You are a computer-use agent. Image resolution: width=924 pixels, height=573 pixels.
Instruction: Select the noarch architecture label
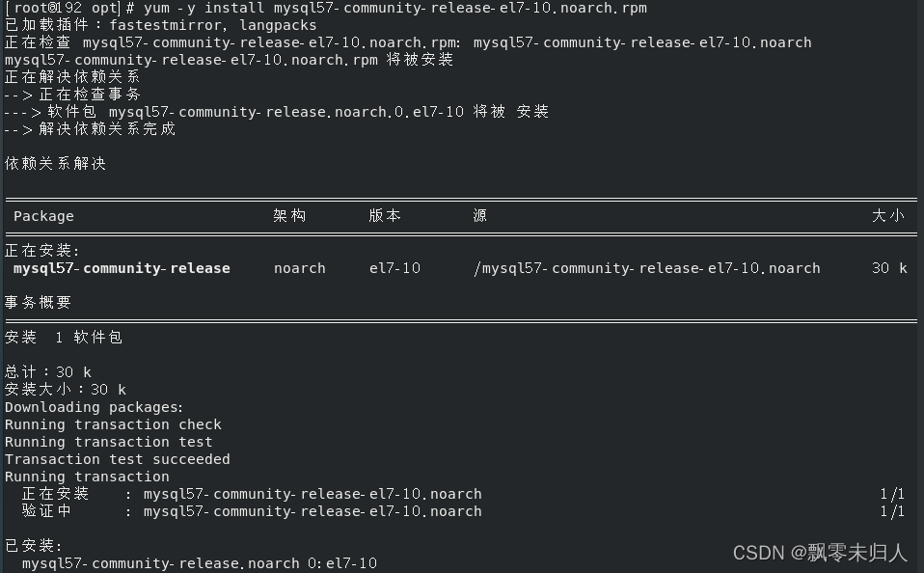pyautogui.click(x=299, y=268)
